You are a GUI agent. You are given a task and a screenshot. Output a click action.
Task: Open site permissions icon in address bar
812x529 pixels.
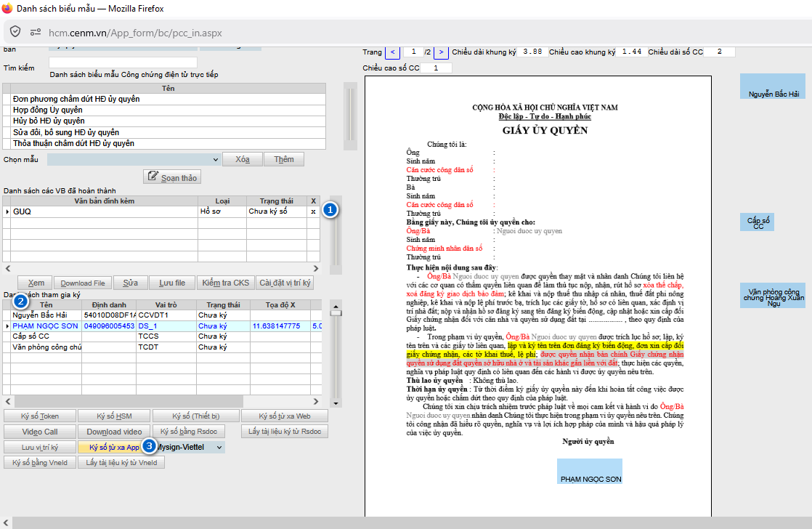click(35, 32)
